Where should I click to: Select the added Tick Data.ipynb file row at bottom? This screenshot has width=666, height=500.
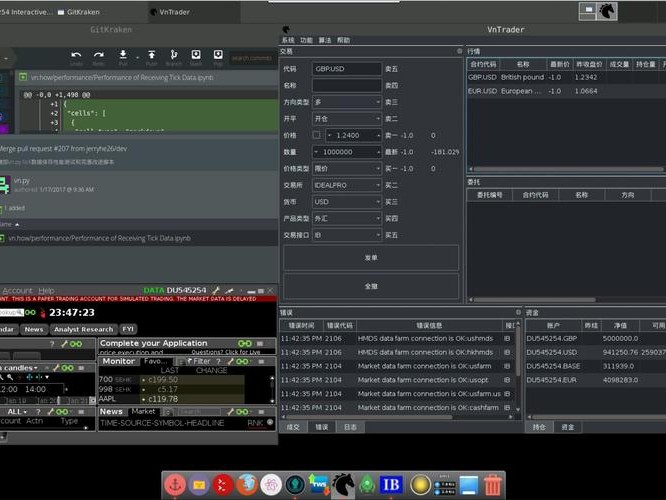click(x=139, y=238)
